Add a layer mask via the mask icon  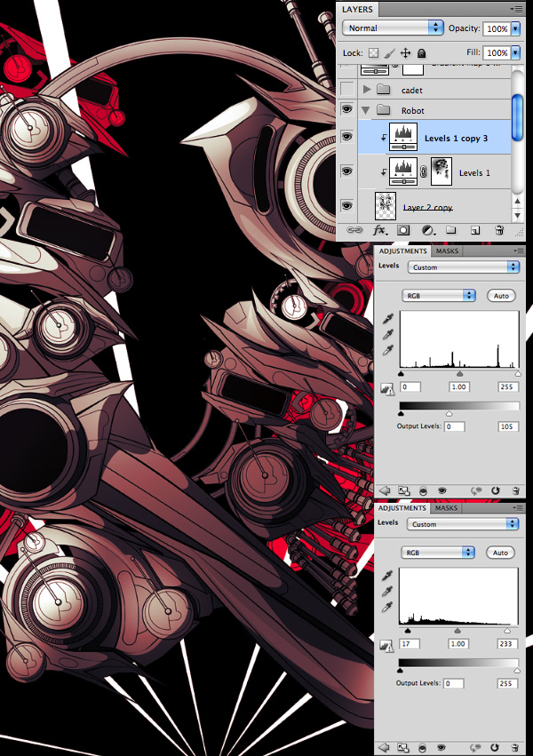(x=403, y=230)
